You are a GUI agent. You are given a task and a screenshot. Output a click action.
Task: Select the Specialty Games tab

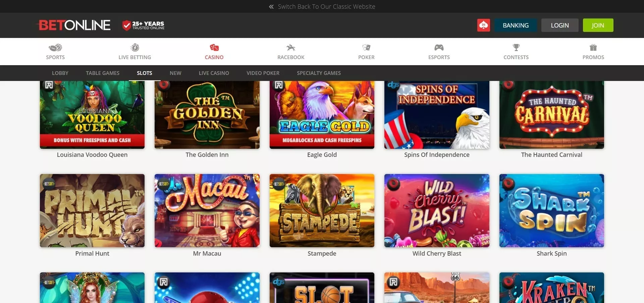319,73
